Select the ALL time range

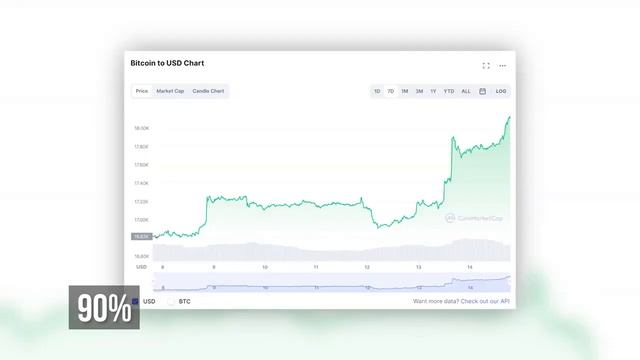pos(466,91)
